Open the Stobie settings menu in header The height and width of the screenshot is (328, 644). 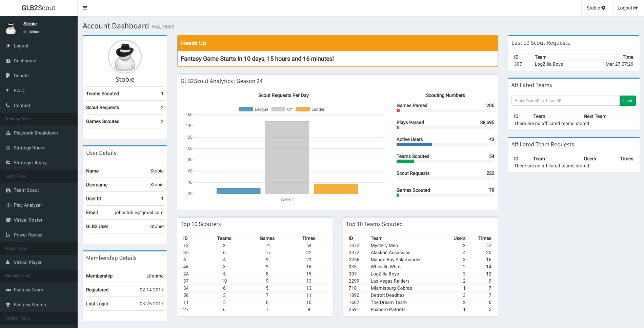coord(596,8)
